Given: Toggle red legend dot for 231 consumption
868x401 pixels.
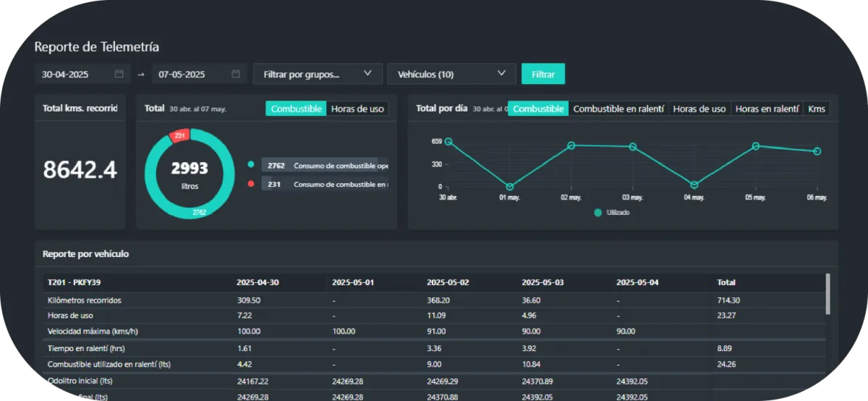Looking at the screenshot, I should click(x=250, y=184).
